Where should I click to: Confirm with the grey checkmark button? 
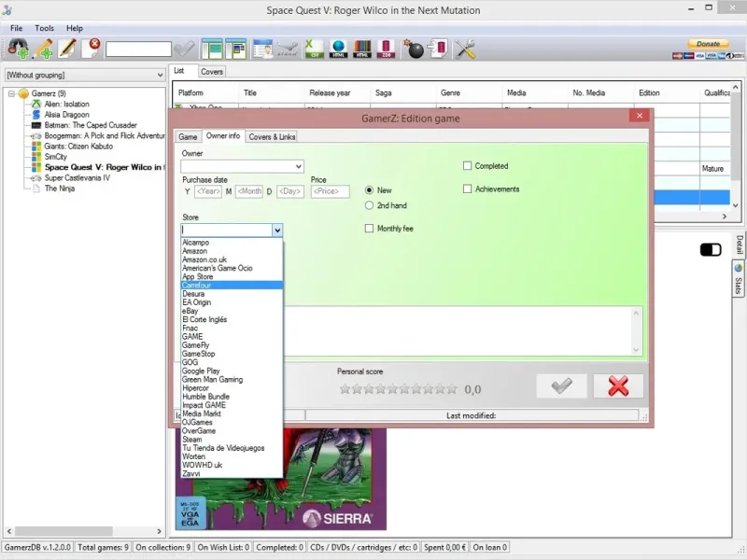click(562, 385)
